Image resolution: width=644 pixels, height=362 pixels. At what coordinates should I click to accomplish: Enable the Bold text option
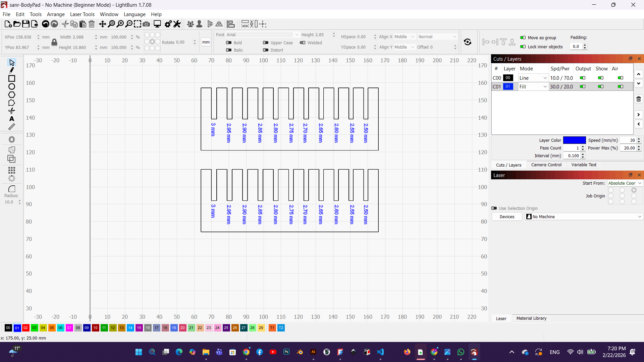228,43
